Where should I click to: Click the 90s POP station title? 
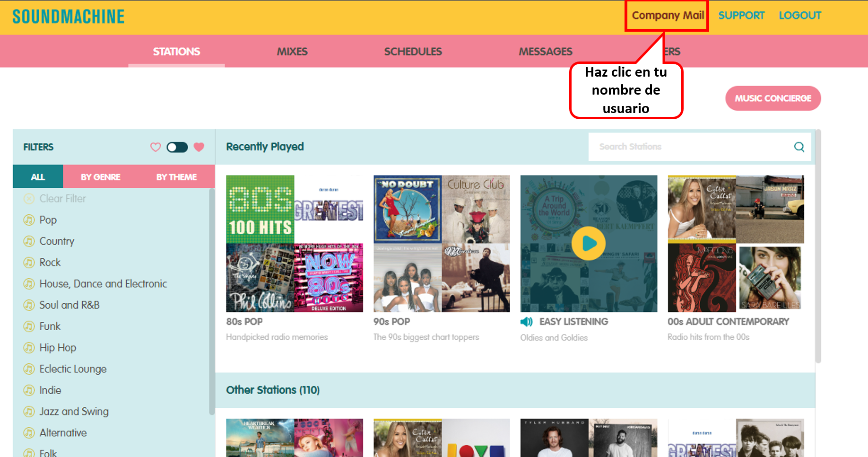point(391,322)
